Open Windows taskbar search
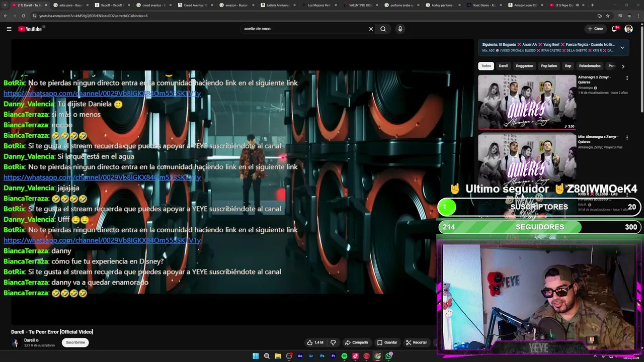This screenshot has width=644, height=362. [x=267, y=356]
